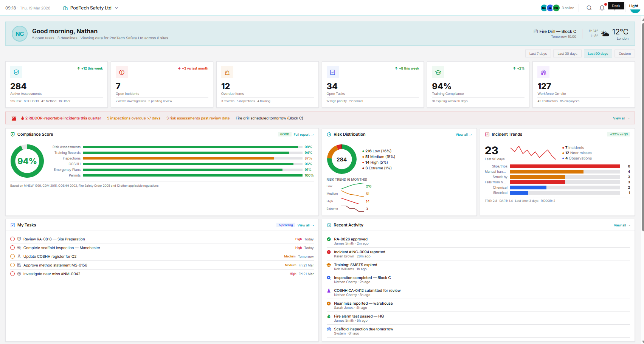Open the user avatar menu in top right
This screenshot has width=644, height=344.
pyautogui.click(x=635, y=10)
